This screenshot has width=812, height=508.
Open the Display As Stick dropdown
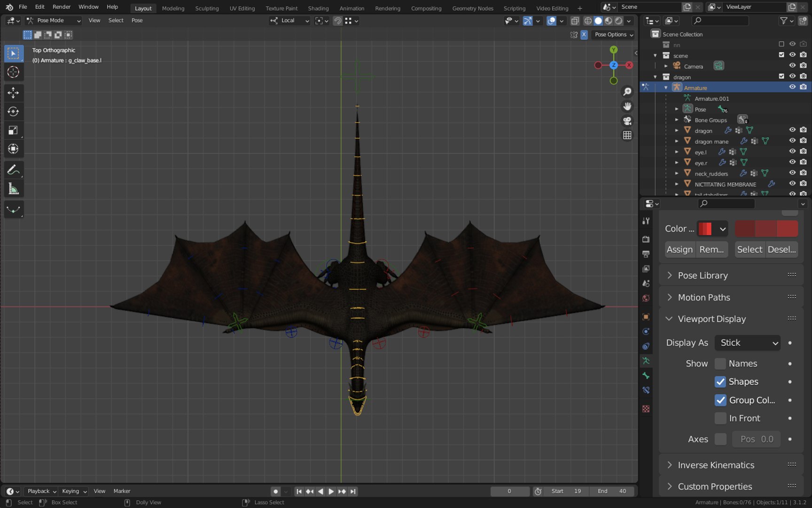pyautogui.click(x=747, y=343)
